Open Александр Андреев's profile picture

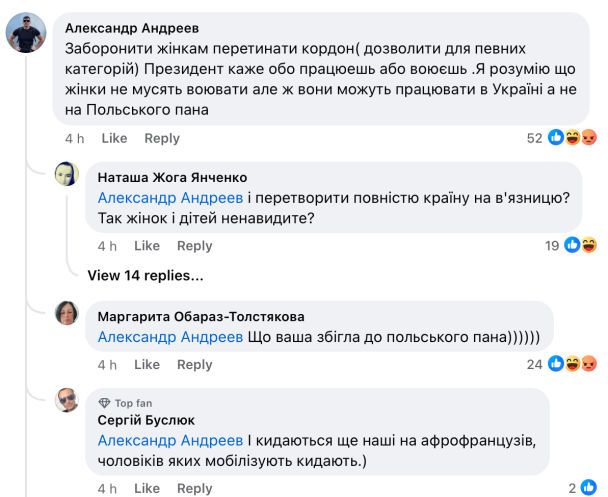pos(26,34)
